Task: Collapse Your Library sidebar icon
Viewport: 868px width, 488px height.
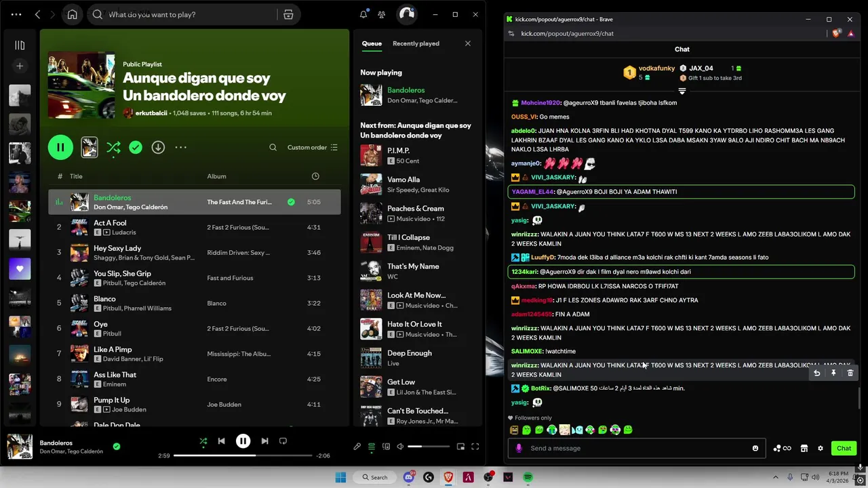Action: [x=20, y=45]
